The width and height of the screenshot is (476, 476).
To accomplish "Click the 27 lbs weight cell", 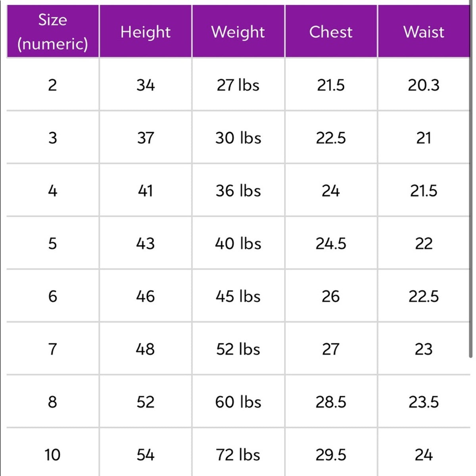I will (238, 84).
